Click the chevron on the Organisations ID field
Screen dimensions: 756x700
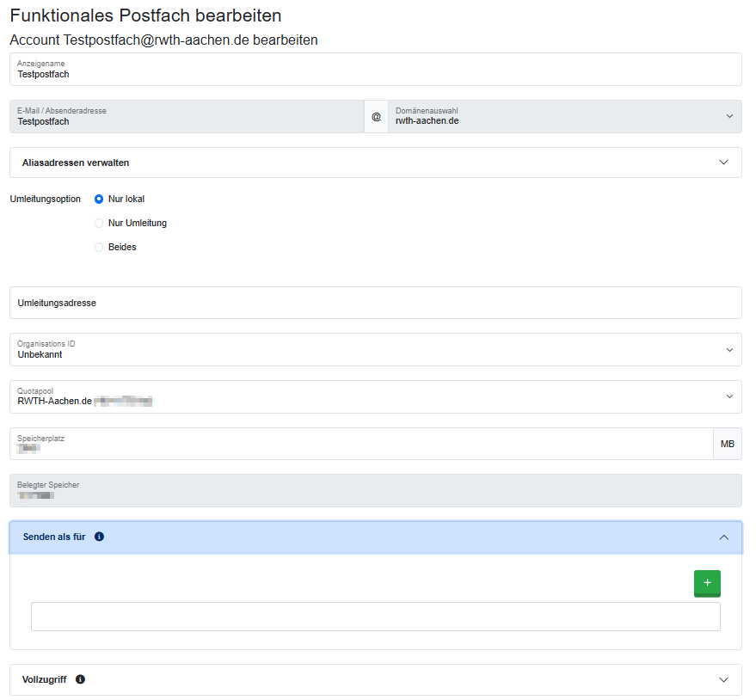coord(728,349)
